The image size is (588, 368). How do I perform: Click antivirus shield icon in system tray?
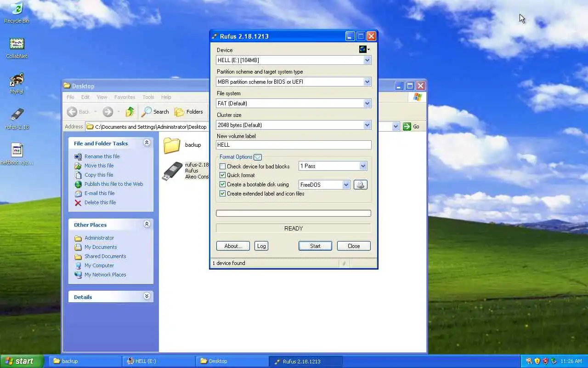point(537,361)
